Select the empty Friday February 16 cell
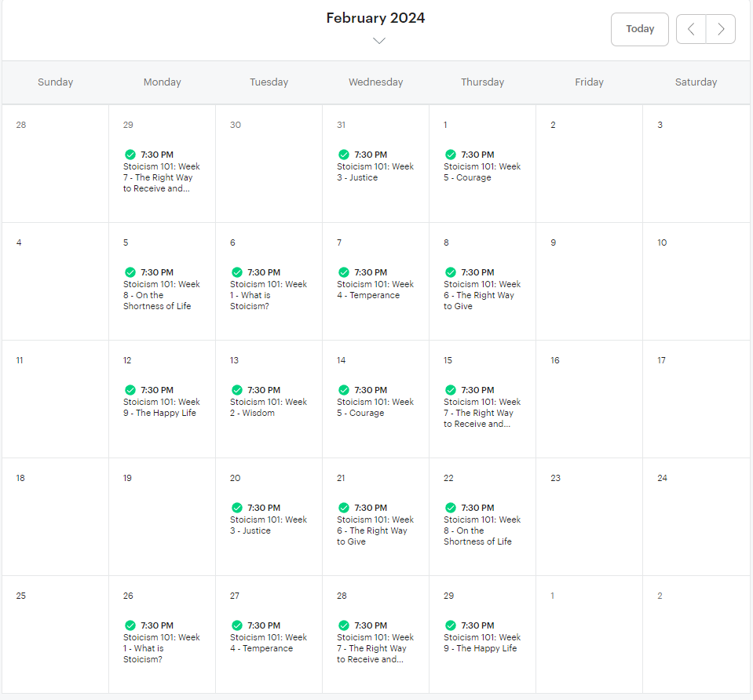753x700 pixels. [x=589, y=399]
